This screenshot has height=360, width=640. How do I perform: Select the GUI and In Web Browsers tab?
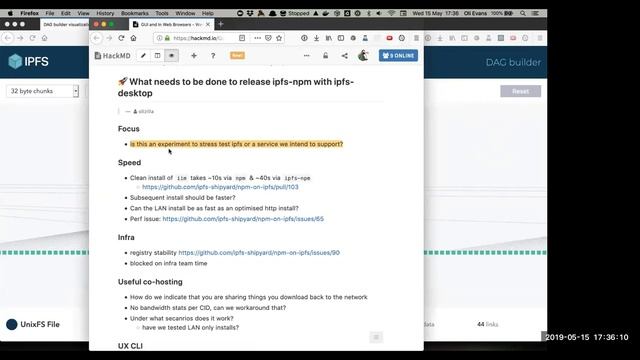point(171,24)
